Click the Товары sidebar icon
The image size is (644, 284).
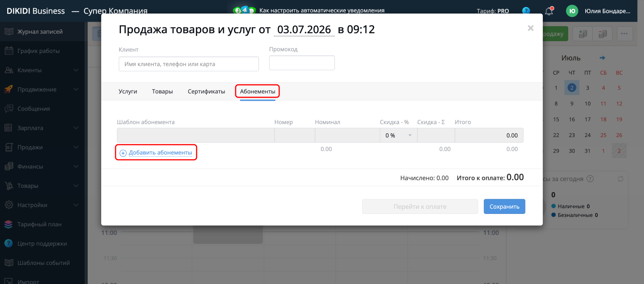[9, 186]
